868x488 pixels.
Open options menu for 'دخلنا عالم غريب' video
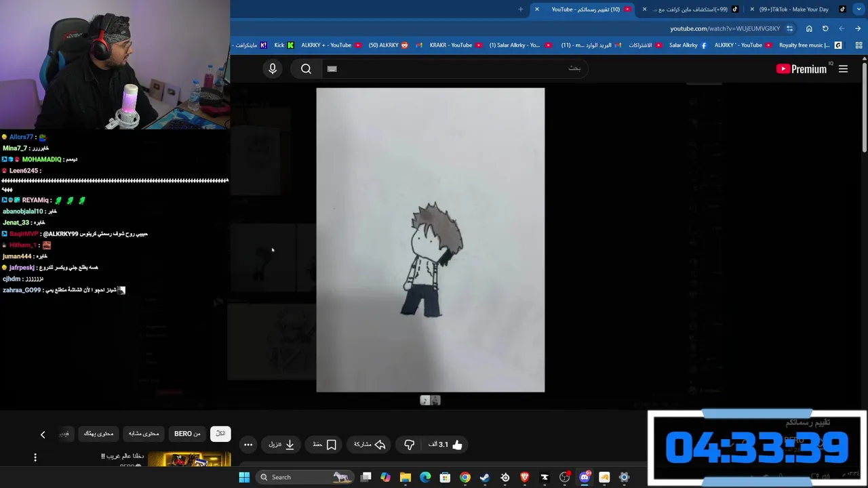tap(35, 457)
